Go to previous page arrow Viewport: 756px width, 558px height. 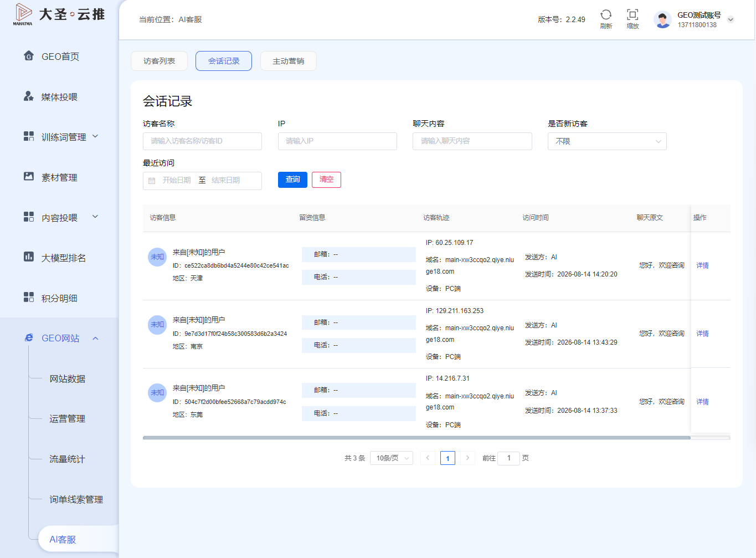tap(428, 458)
